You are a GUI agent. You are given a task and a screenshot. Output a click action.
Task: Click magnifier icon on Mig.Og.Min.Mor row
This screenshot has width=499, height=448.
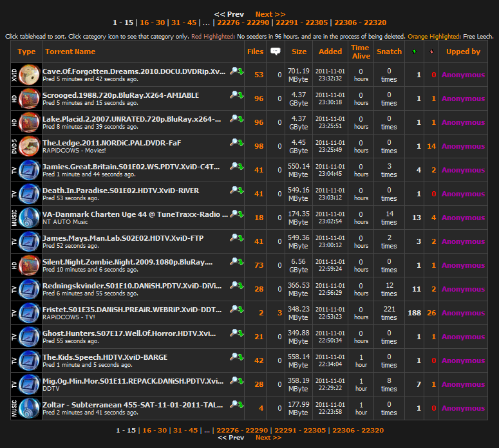234,380
